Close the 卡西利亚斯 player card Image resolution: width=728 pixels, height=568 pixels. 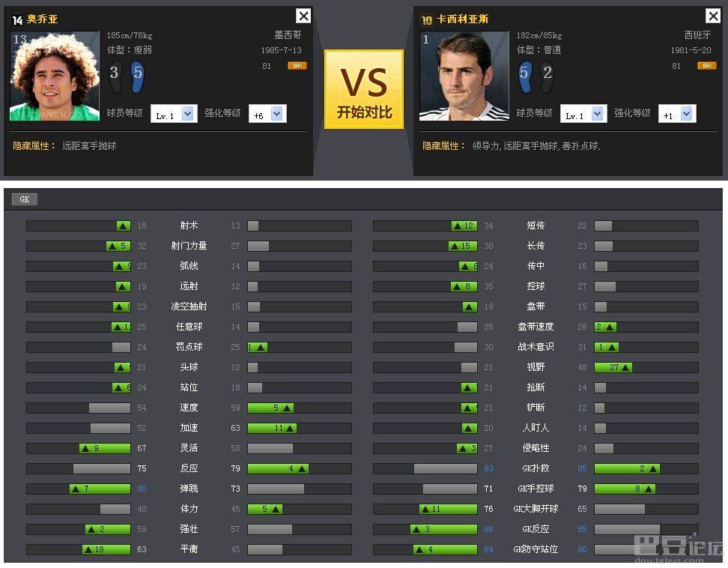(712, 16)
